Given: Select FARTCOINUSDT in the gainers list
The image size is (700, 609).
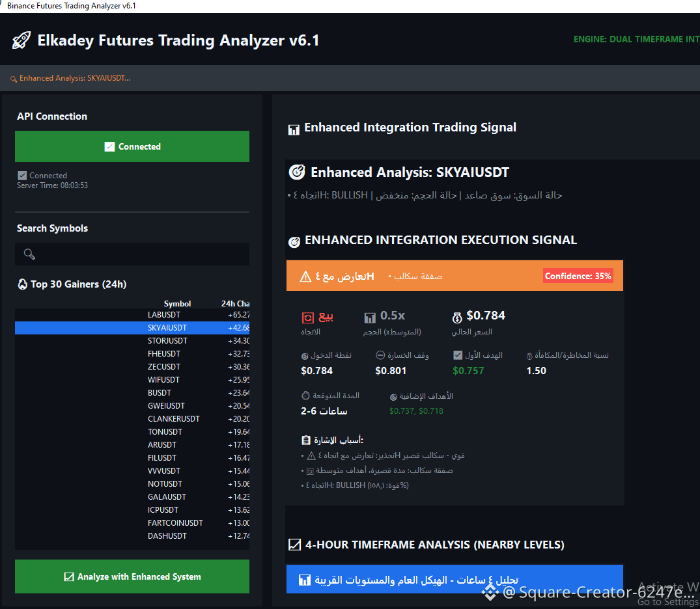Looking at the screenshot, I should coord(132,523).
